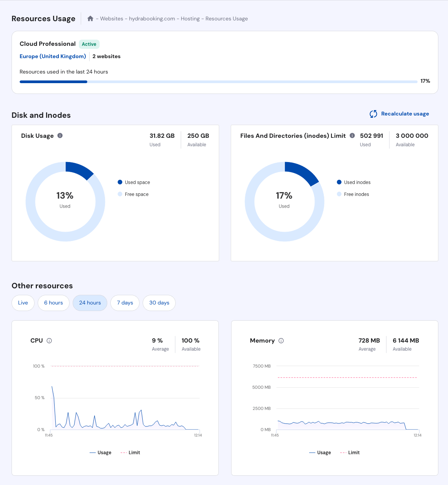Click the 9 % CPU average value
This screenshot has width=448, height=485.
click(x=157, y=341)
